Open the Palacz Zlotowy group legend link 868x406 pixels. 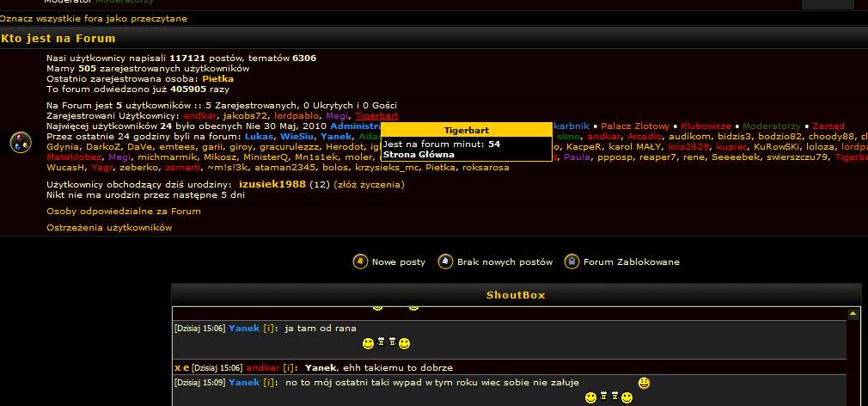click(635, 126)
